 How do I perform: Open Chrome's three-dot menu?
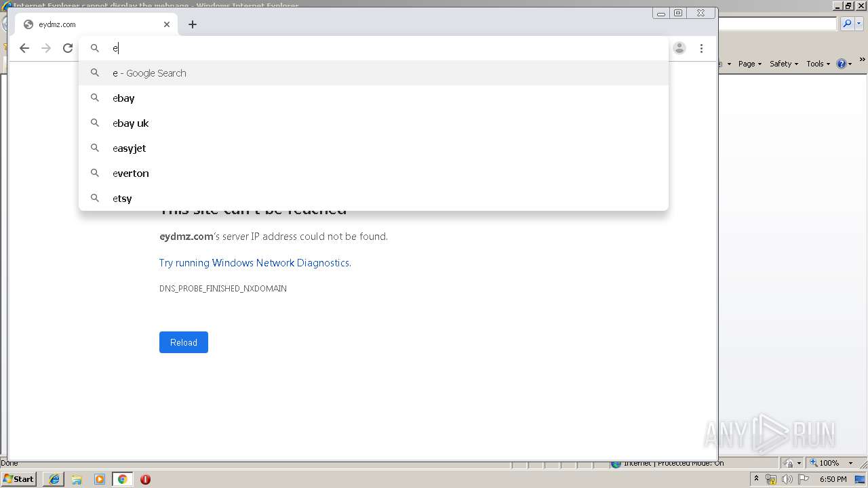coord(701,48)
